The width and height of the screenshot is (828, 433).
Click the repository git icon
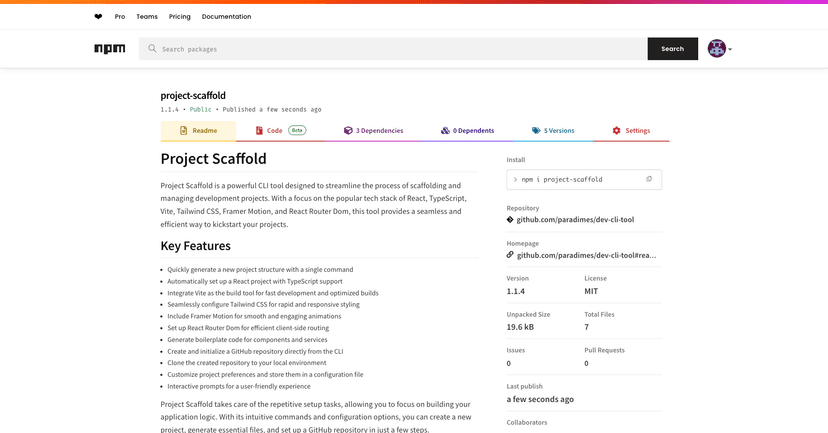pyautogui.click(x=510, y=219)
